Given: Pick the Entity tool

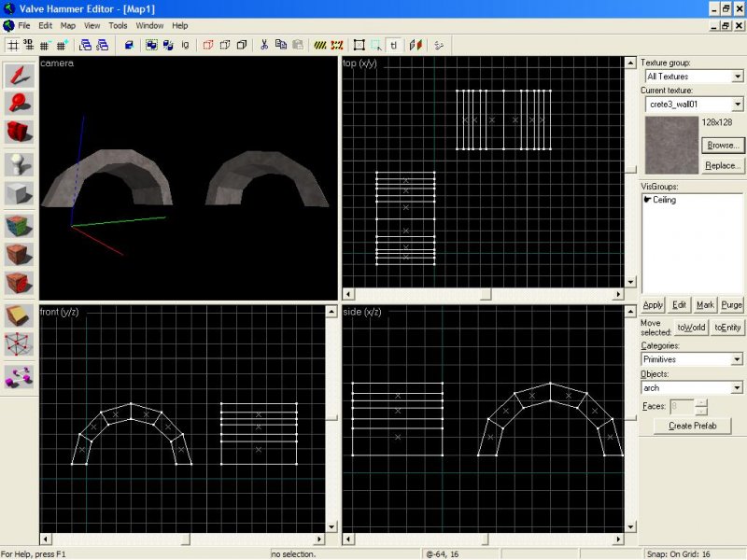Looking at the screenshot, I should 20,164.
